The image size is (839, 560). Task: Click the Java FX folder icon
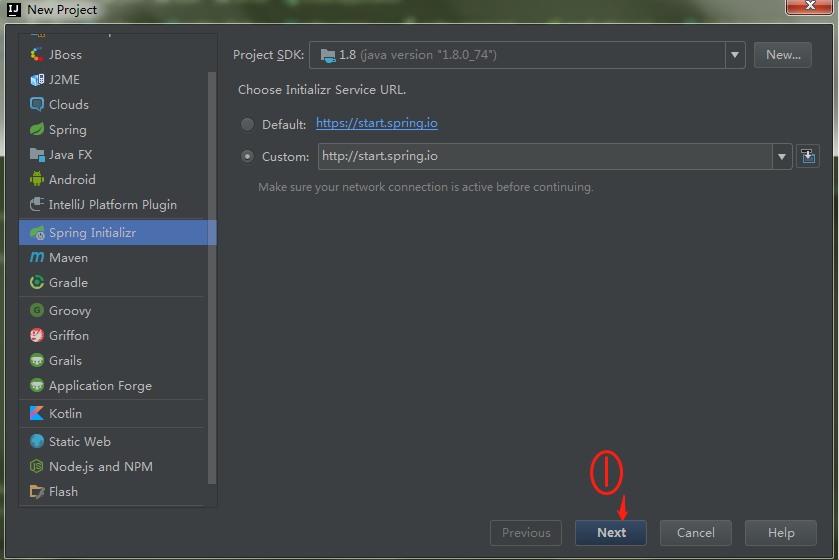[36, 155]
